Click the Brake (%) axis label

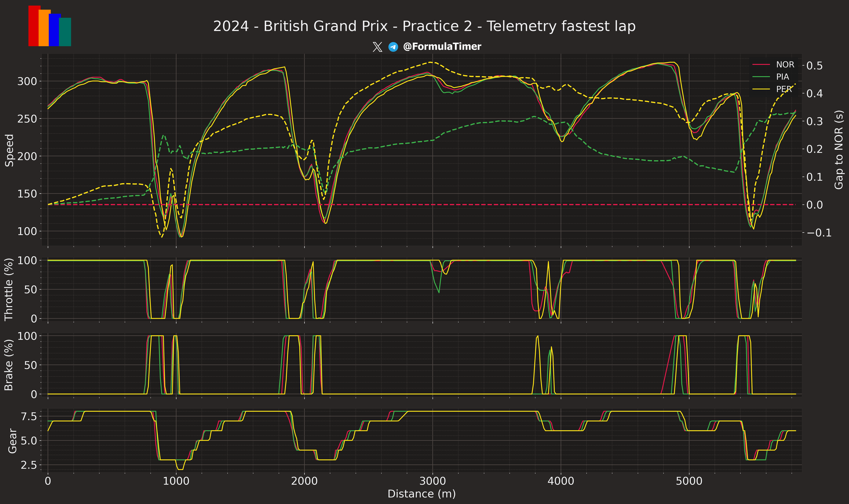8,365
